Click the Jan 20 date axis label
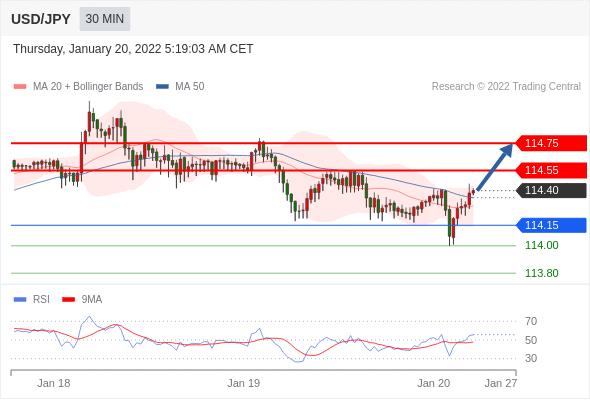This screenshot has width=590, height=400. pyautogui.click(x=433, y=383)
